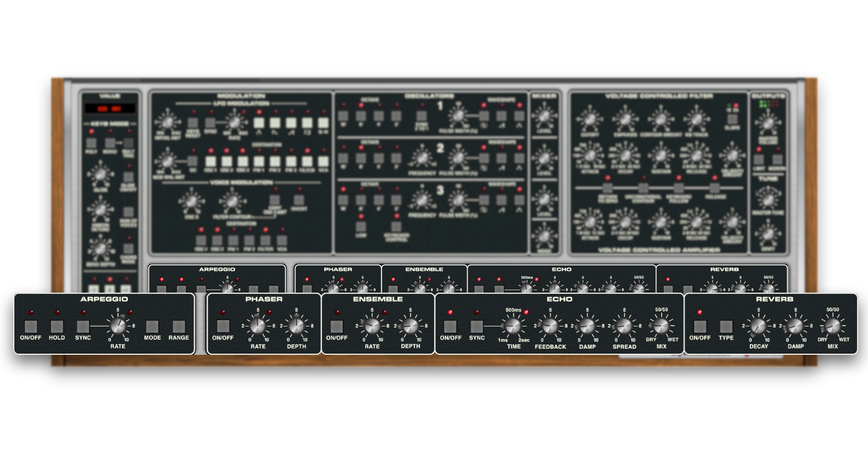Switch on the Phaser effect
The width and height of the screenshot is (868, 461).
(223, 326)
